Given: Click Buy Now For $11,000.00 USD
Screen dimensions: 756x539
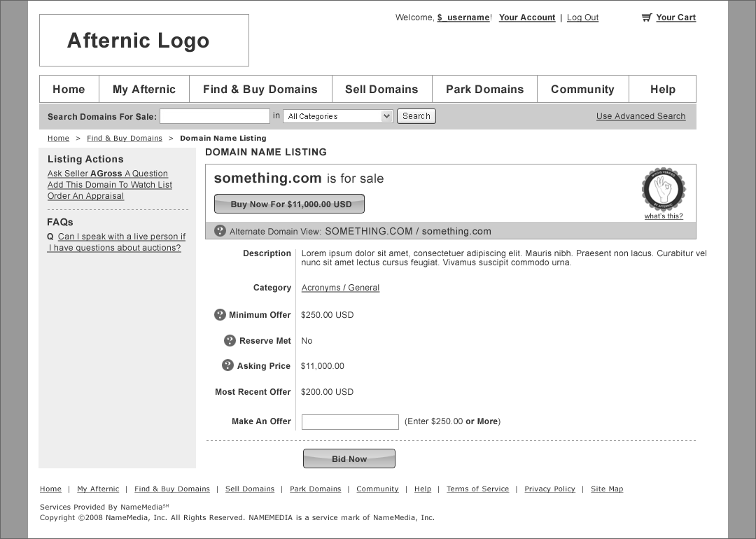Looking at the screenshot, I should pos(289,204).
